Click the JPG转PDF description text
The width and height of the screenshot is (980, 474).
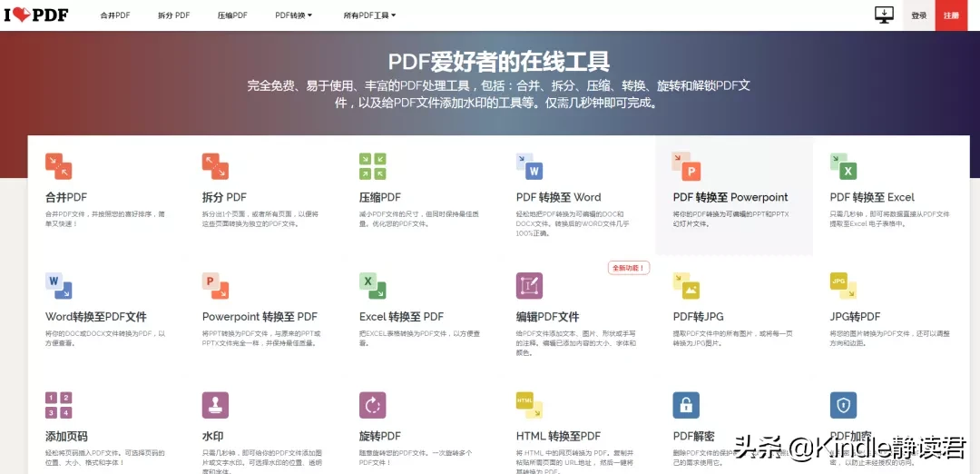(890, 338)
